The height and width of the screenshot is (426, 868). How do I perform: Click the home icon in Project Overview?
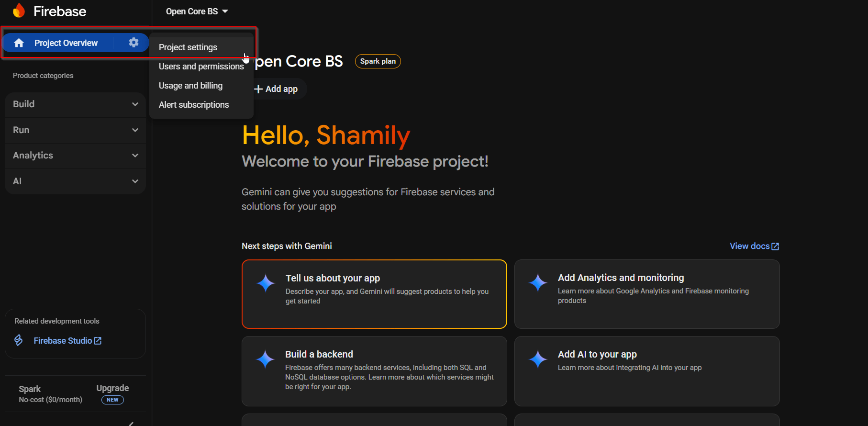[19, 43]
